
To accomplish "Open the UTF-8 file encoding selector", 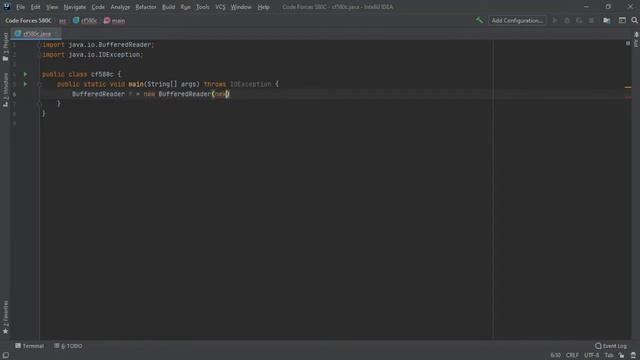I will (591, 356).
